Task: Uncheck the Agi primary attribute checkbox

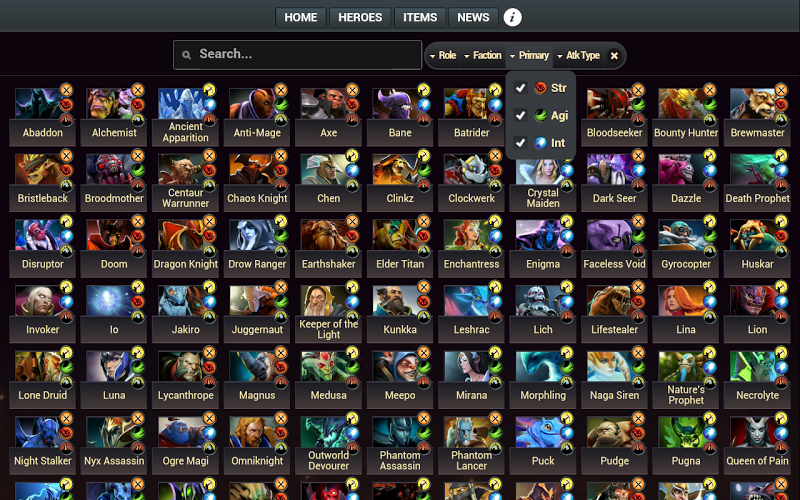Action: pos(520,115)
